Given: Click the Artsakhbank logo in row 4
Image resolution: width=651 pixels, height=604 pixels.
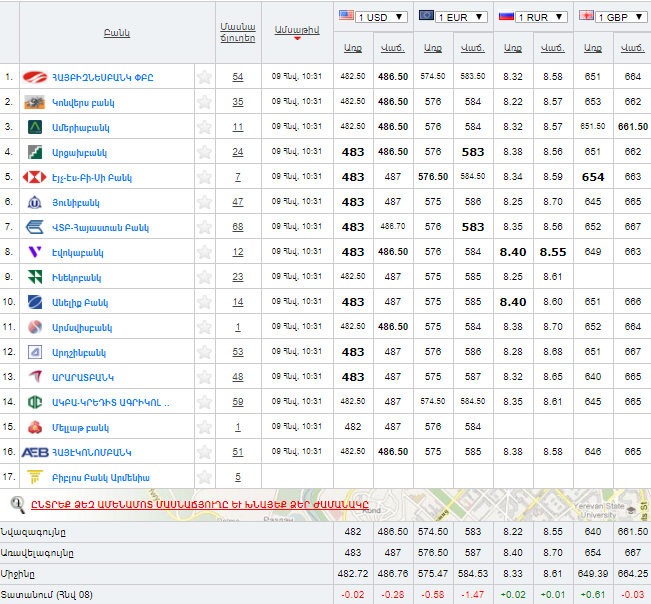Looking at the screenshot, I should 35,152.
